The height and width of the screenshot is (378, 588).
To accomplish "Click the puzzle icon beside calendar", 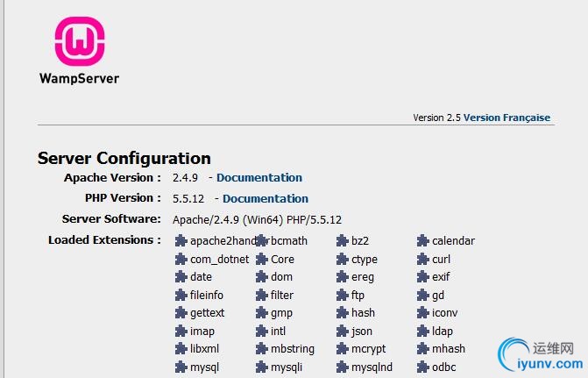I will click(423, 240).
